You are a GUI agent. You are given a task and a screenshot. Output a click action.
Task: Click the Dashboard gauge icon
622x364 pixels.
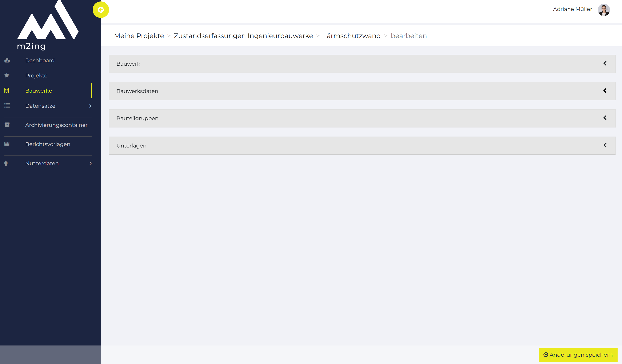(x=7, y=60)
